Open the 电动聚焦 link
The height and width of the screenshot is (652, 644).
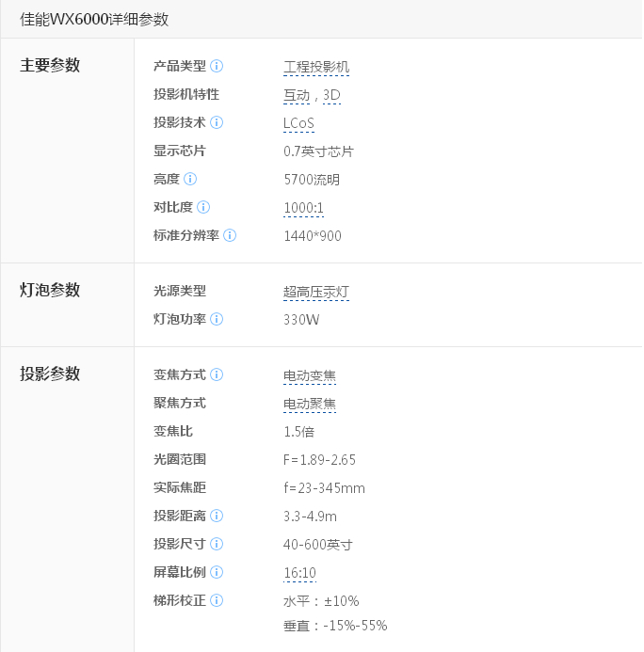(x=310, y=405)
